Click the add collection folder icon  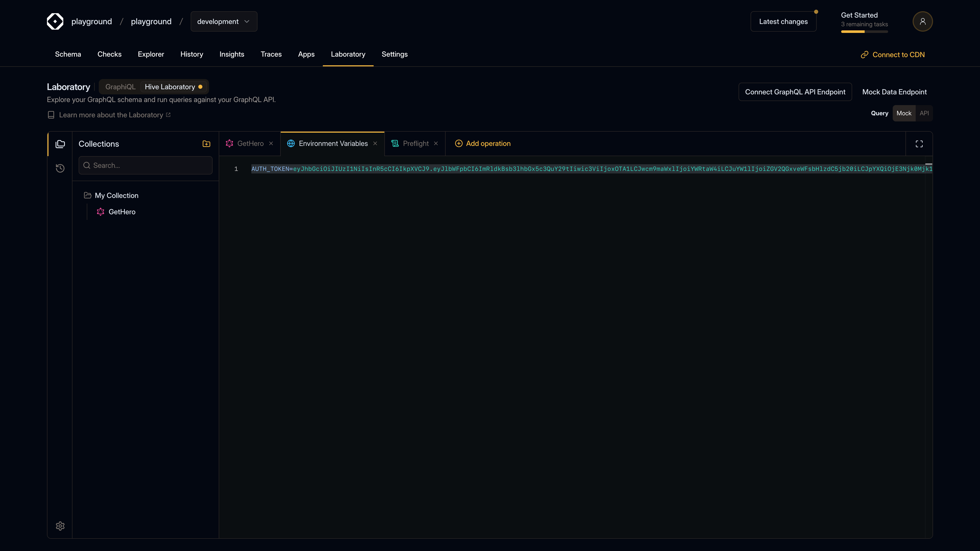tap(206, 144)
